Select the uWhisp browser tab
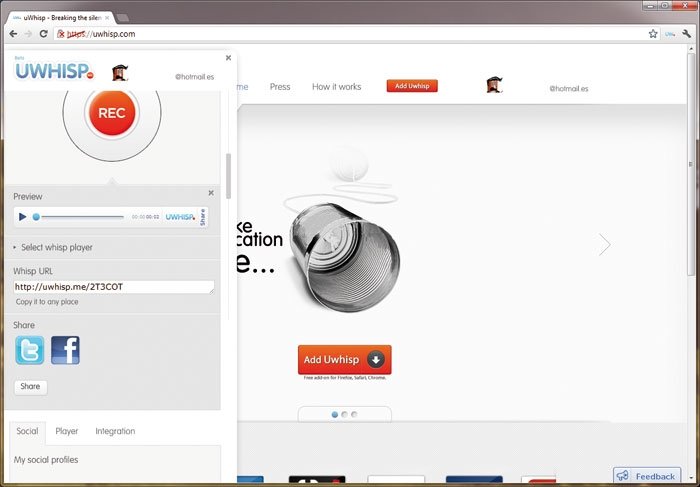Viewport: 700px width, 487px height. pyautogui.click(x=62, y=18)
